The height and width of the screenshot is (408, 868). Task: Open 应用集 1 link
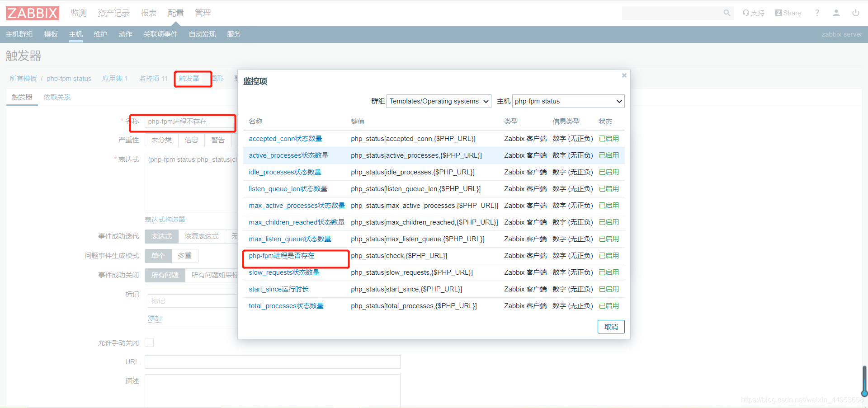point(115,79)
